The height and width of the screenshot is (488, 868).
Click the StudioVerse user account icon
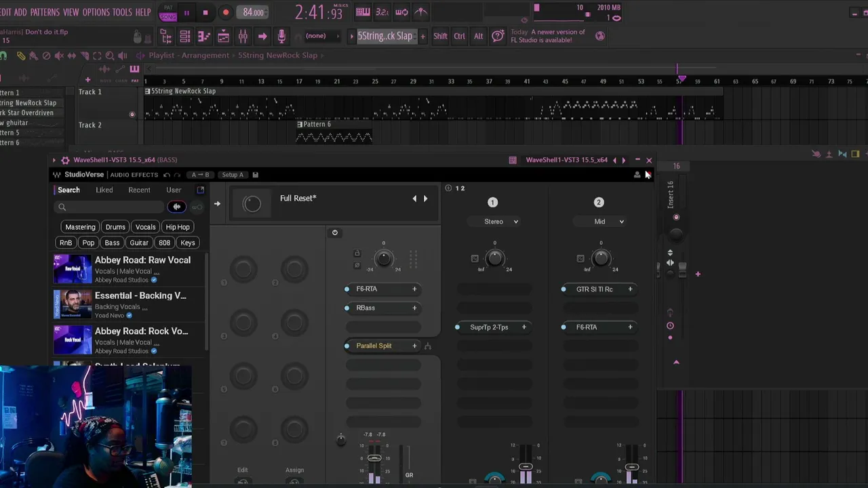coord(637,175)
